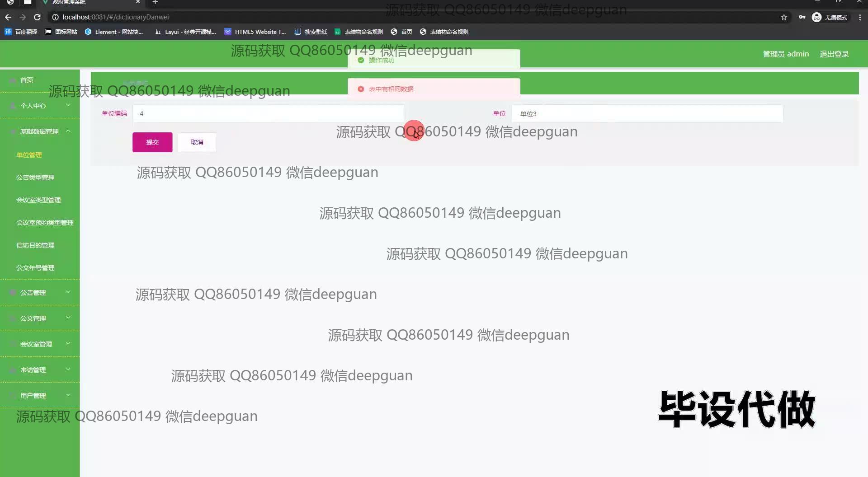This screenshot has height=477, width=868.
Task: Expand the 会议室管理 sidebar menu
Action: coord(40,344)
